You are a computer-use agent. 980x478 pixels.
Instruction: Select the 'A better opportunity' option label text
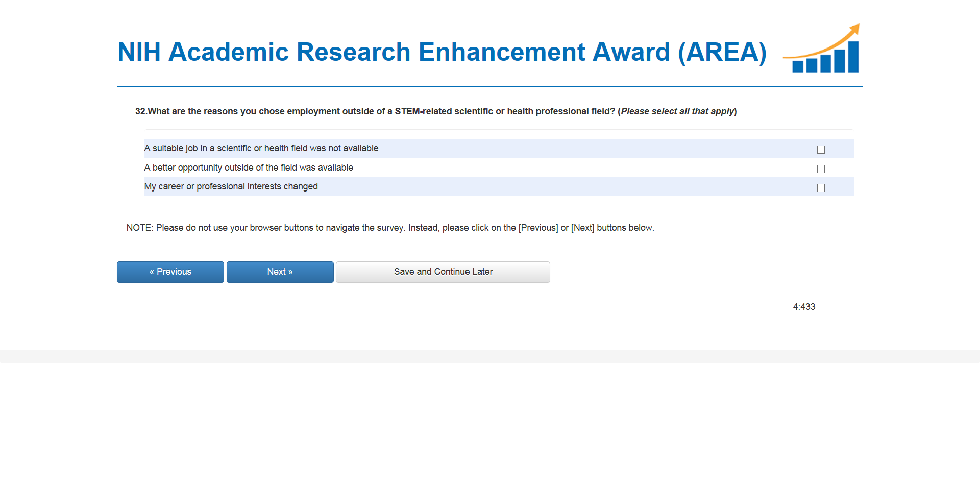[249, 168]
